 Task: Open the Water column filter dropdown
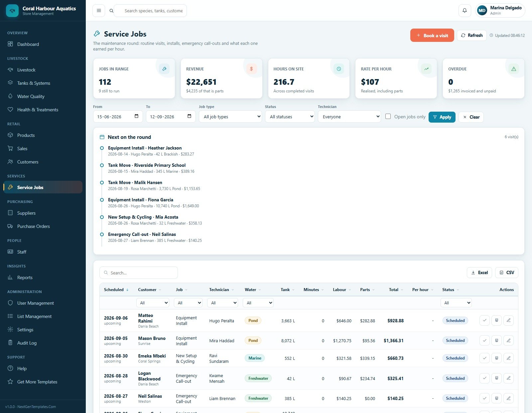(x=258, y=303)
